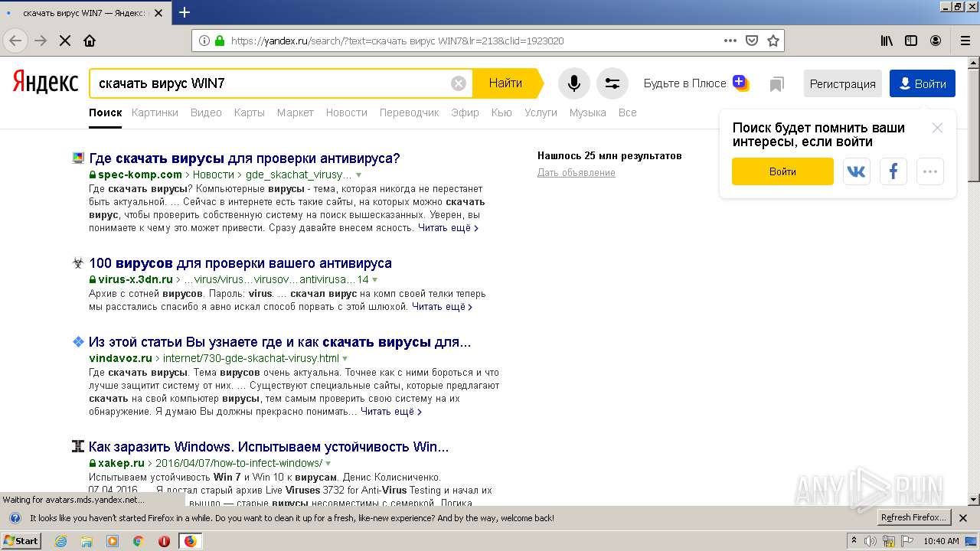The image size is (980, 551).
Task: Show site info via the address bar info icon
Action: [x=204, y=41]
